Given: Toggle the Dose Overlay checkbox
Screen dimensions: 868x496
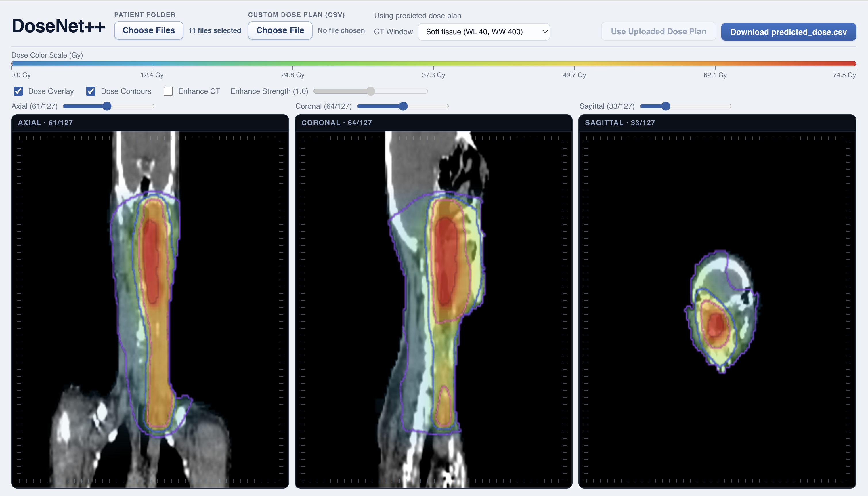Looking at the screenshot, I should coord(18,91).
